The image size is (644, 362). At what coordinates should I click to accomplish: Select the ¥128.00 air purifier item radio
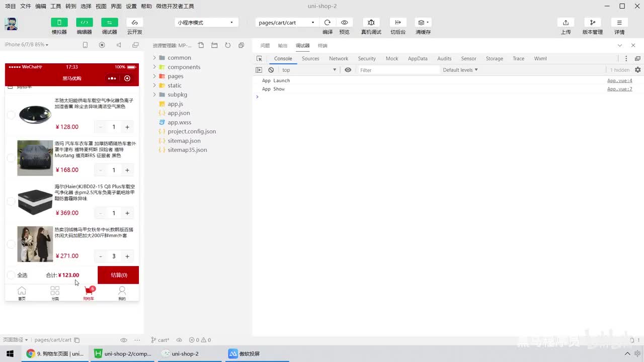[11, 115]
